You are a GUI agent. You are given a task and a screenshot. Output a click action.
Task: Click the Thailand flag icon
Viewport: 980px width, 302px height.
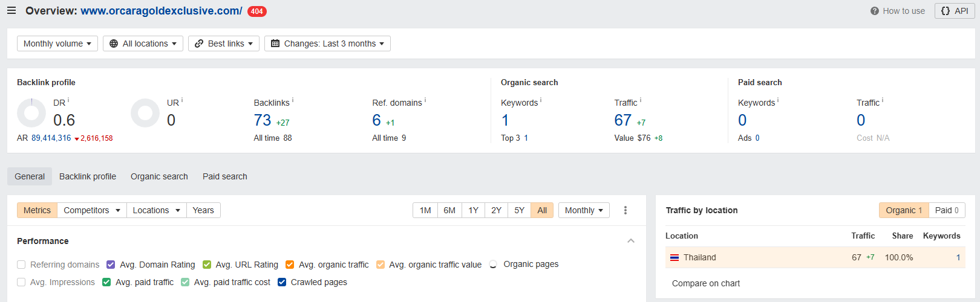[x=675, y=257]
